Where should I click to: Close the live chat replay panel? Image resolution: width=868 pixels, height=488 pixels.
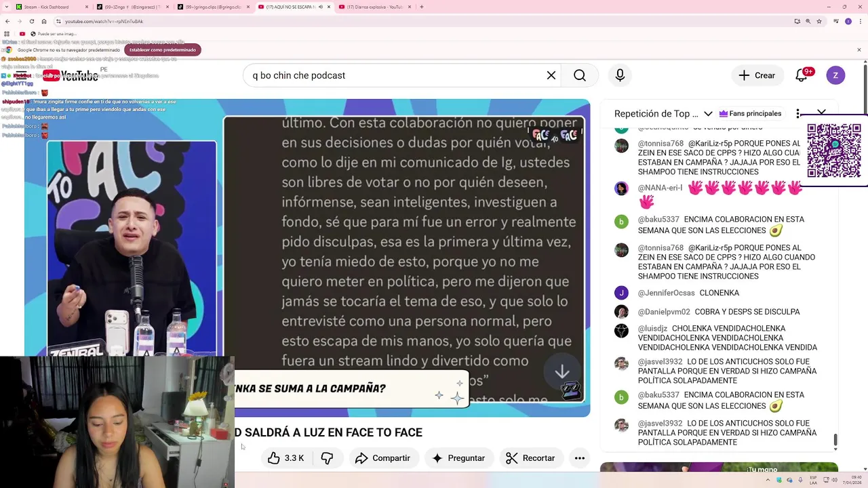821,113
